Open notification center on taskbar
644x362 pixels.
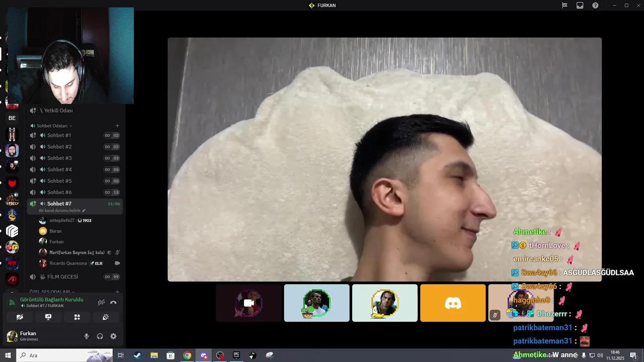point(633,355)
